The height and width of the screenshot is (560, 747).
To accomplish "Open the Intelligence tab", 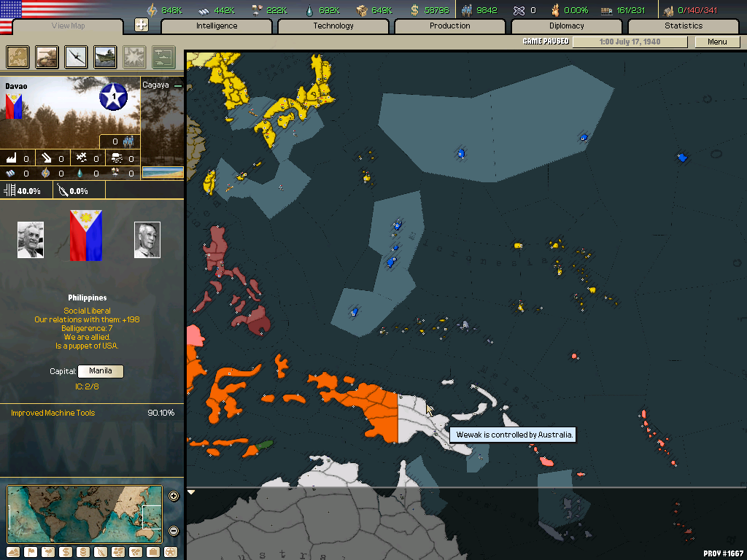I will (x=217, y=26).
